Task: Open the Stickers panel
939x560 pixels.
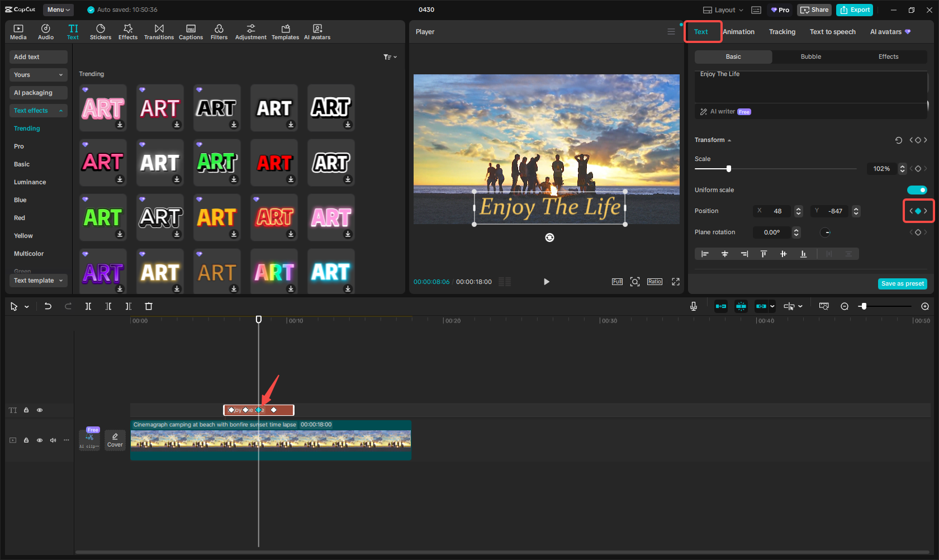Action: [x=101, y=31]
